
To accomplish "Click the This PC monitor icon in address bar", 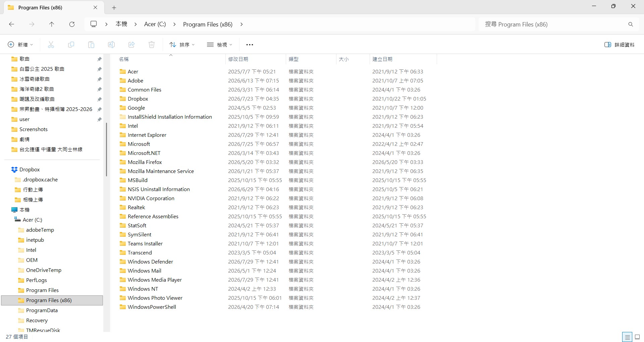I will click(x=94, y=24).
